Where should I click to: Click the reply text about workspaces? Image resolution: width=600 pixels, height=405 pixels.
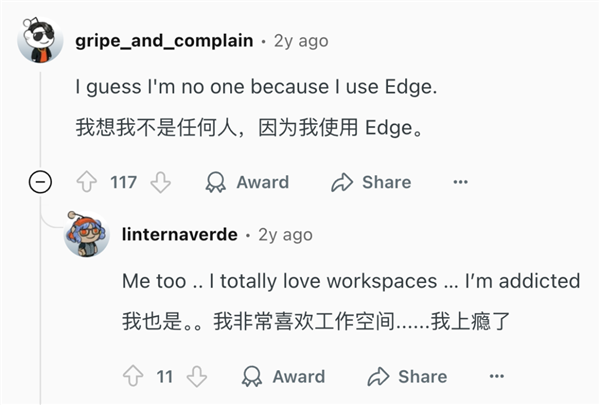[x=350, y=281]
